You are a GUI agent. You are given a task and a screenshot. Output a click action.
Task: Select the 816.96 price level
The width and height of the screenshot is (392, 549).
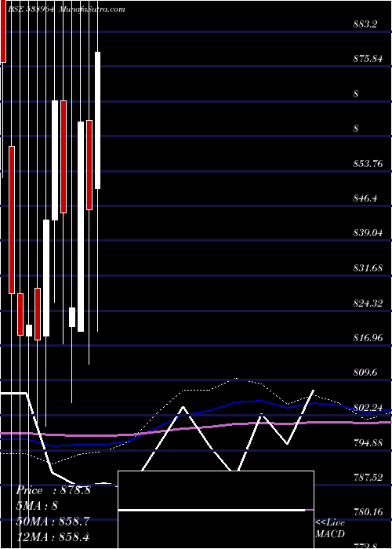coord(368,338)
